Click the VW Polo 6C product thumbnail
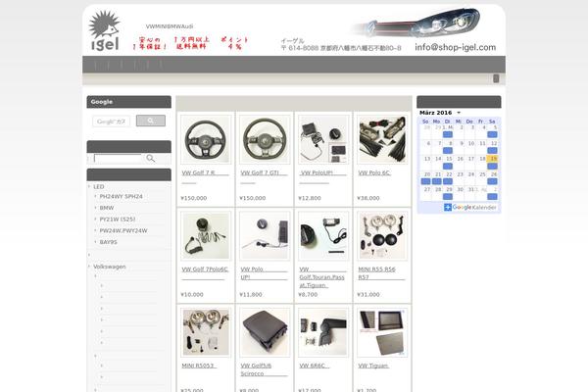Screen dimensions: 588x392 tap(382, 139)
